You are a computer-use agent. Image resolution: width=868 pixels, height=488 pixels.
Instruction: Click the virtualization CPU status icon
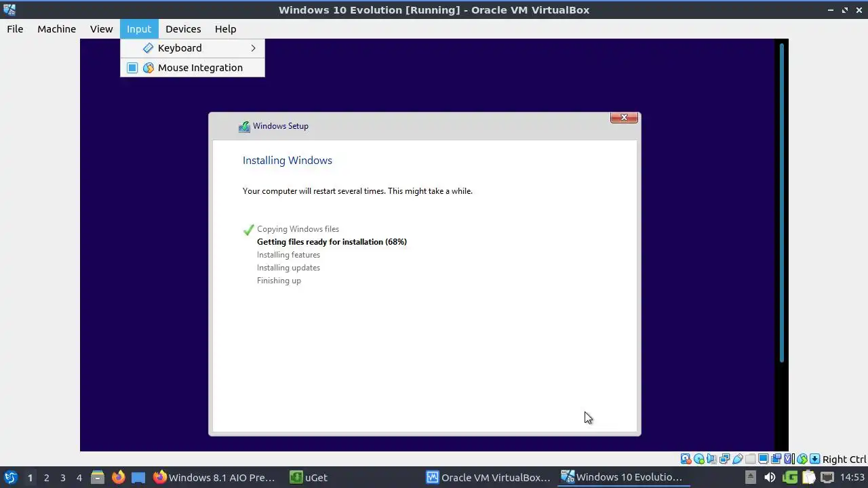point(789,459)
